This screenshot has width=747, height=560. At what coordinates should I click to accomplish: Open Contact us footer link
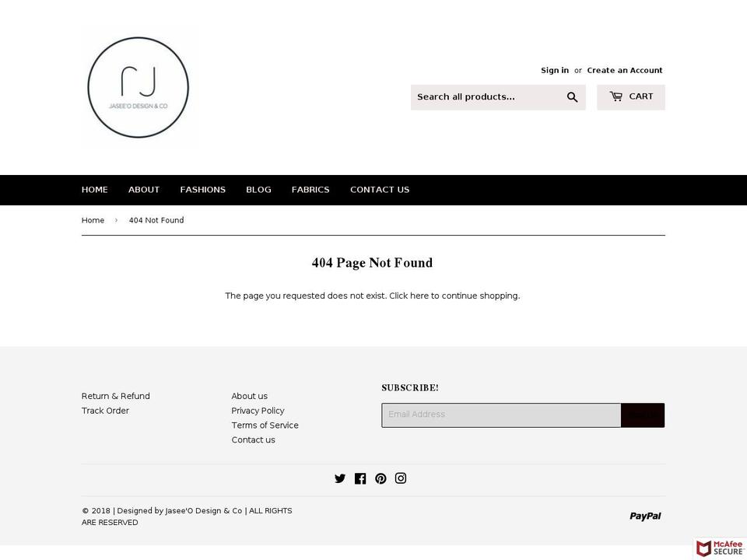point(254,440)
